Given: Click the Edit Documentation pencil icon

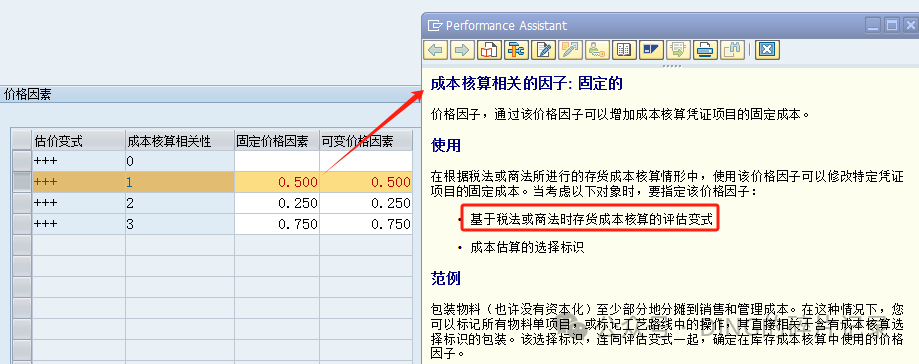Looking at the screenshot, I should tap(543, 50).
